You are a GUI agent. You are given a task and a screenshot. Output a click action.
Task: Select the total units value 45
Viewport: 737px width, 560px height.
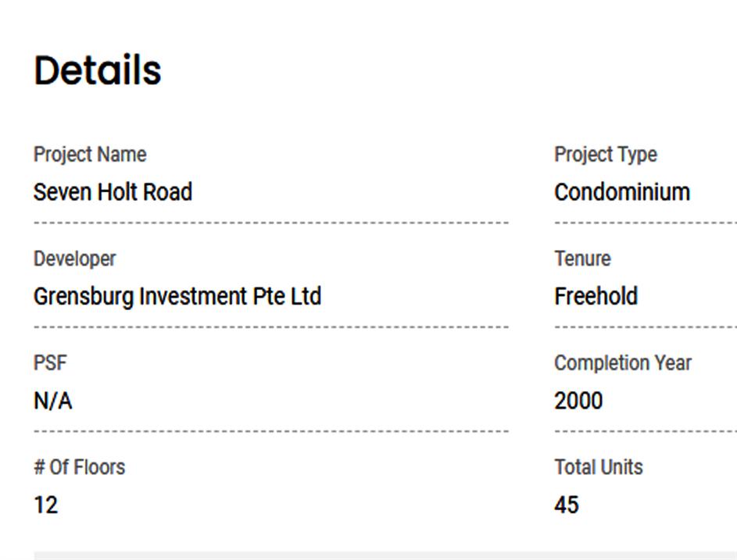point(567,505)
